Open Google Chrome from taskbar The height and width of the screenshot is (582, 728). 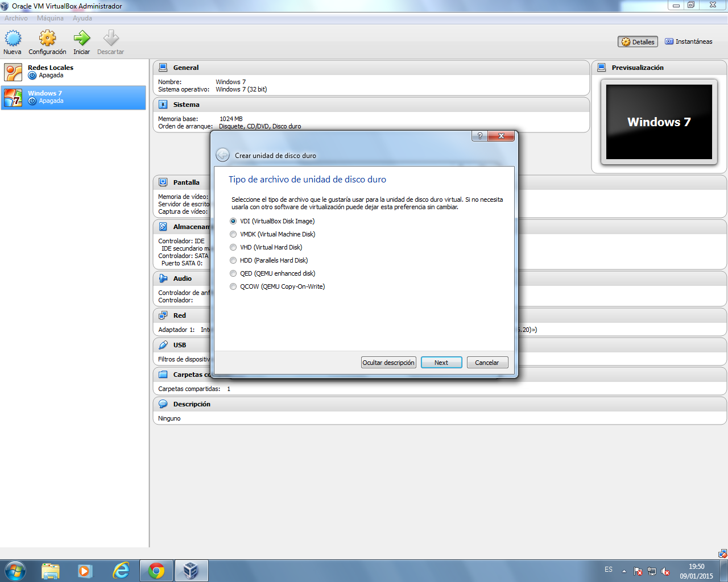(156, 571)
